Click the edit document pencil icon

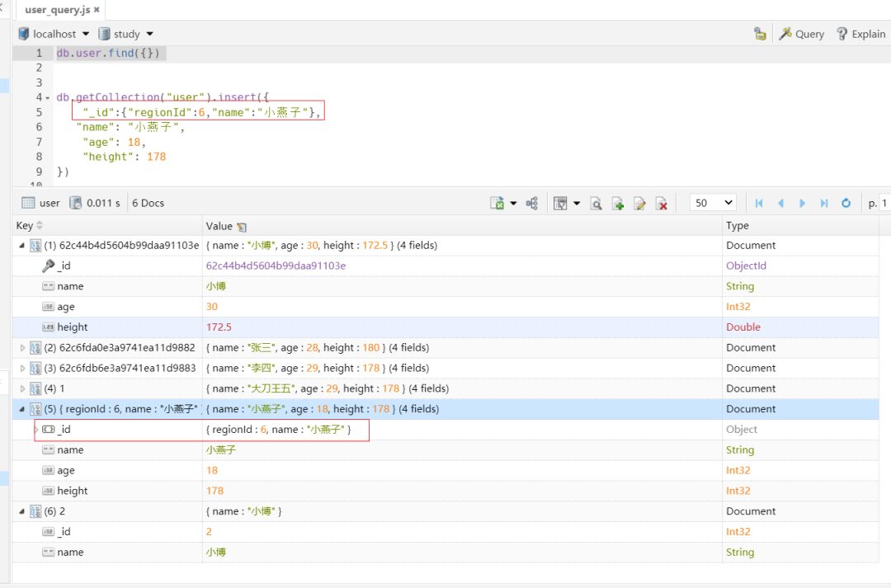pyautogui.click(x=639, y=203)
